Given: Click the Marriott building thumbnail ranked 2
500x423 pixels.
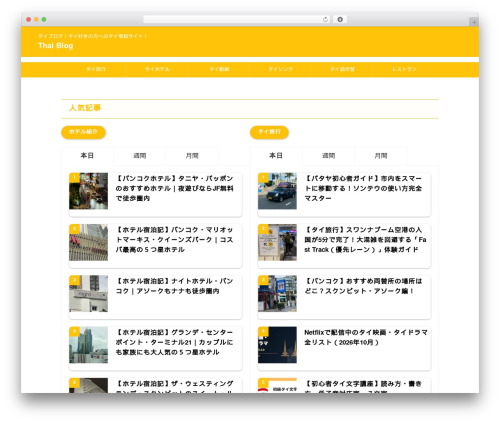Looking at the screenshot, I should (88, 242).
